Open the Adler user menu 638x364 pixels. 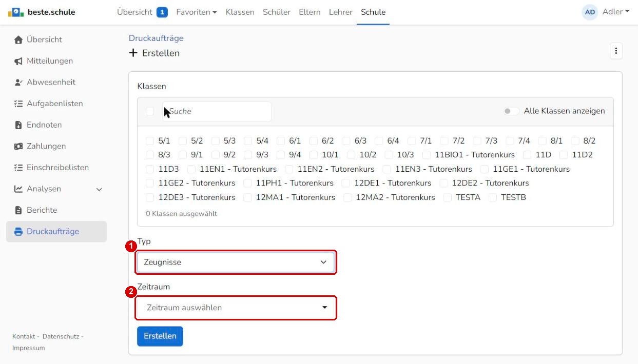click(x=616, y=12)
